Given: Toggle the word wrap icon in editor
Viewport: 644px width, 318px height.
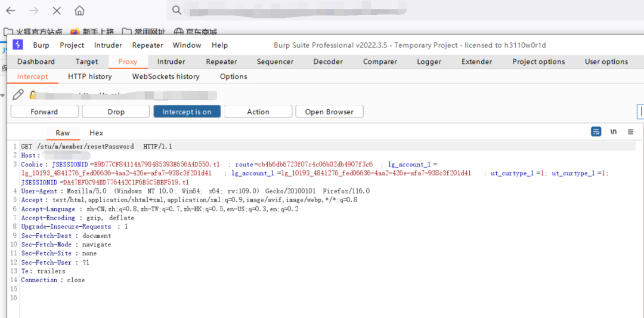Looking at the screenshot, I should 596,132.
